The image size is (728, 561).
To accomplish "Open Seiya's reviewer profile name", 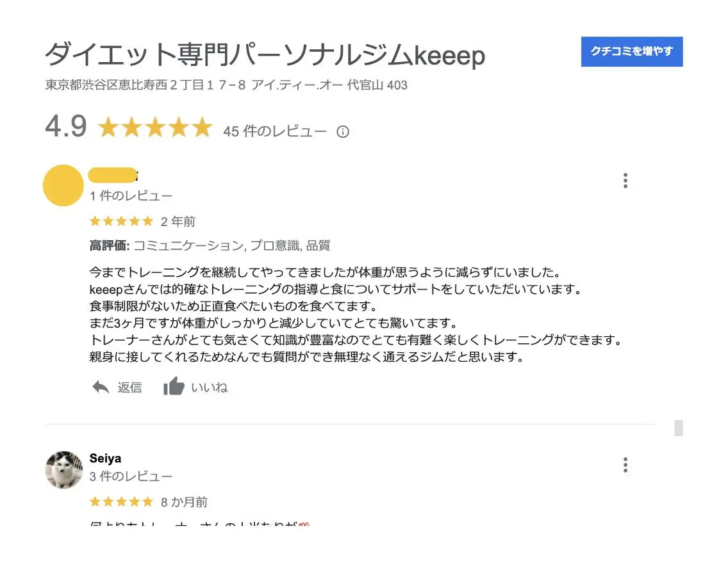I will click(x=105, y=459).
